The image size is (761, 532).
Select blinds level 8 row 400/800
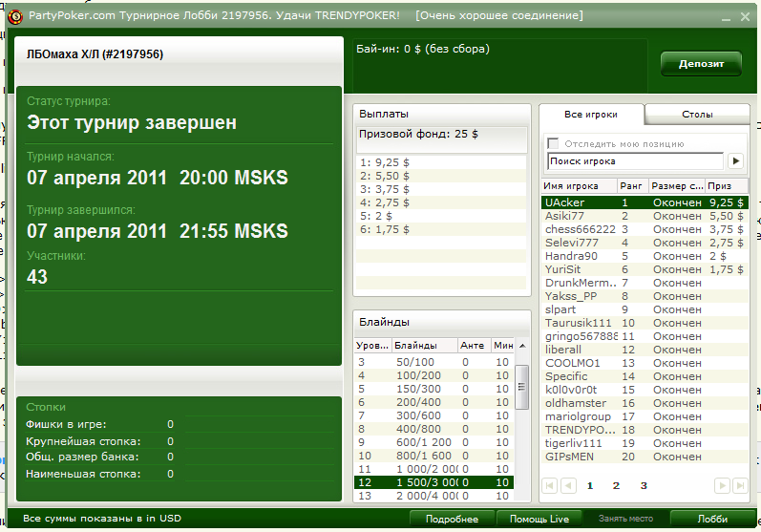pyautogui.click(x=434, y=429)
